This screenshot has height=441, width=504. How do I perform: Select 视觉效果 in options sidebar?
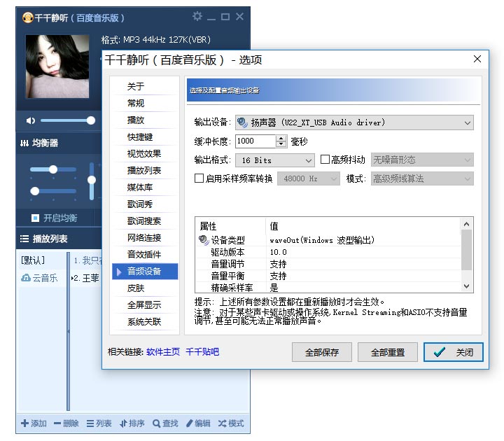tap(145, 153)
